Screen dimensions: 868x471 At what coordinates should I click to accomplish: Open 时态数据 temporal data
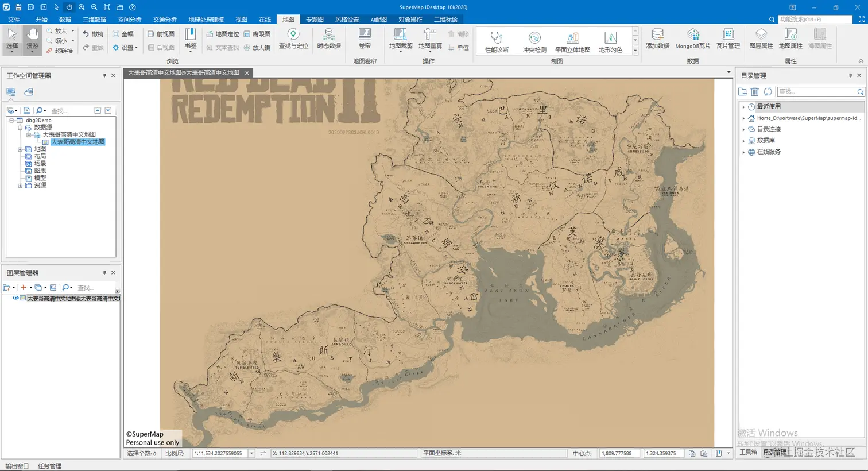pyautogui.click(x=329, y=39)
